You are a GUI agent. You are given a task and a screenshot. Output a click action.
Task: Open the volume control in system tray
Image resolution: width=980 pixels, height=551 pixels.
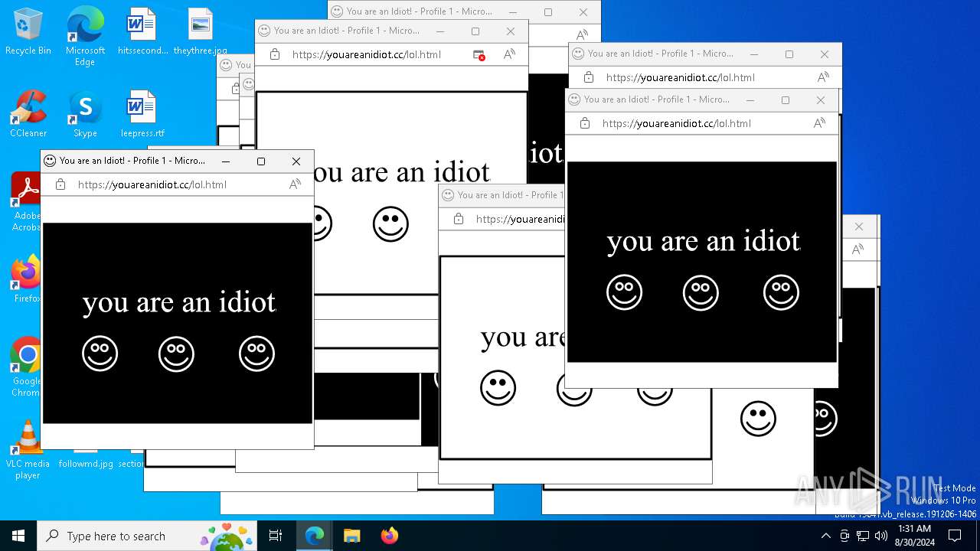pos(881,536)
